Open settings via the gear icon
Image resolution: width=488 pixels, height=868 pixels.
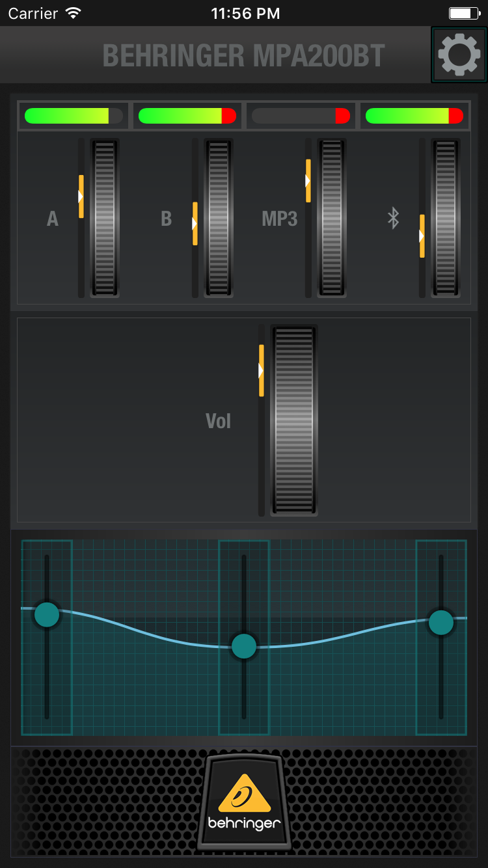(x=459, y=55)
